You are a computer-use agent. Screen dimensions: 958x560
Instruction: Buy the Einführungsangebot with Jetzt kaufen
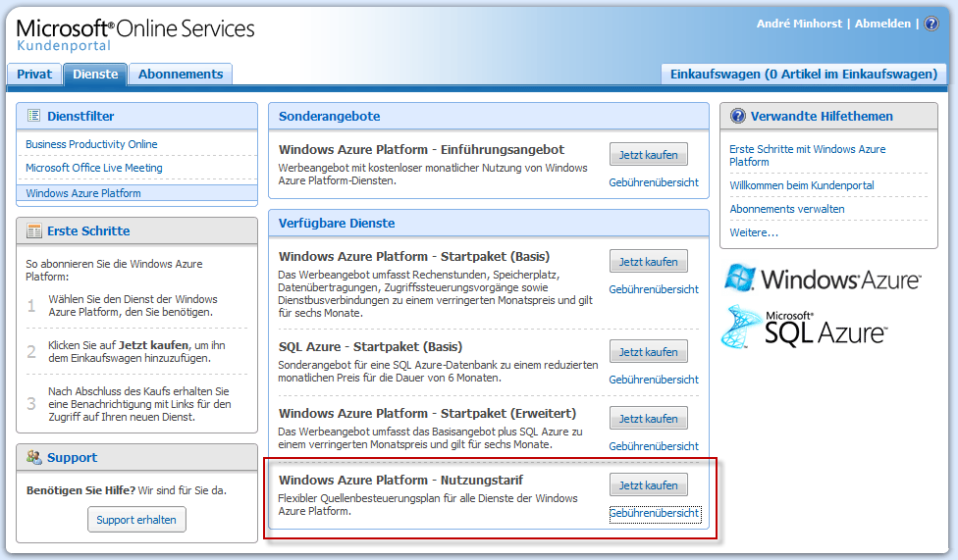648,154
